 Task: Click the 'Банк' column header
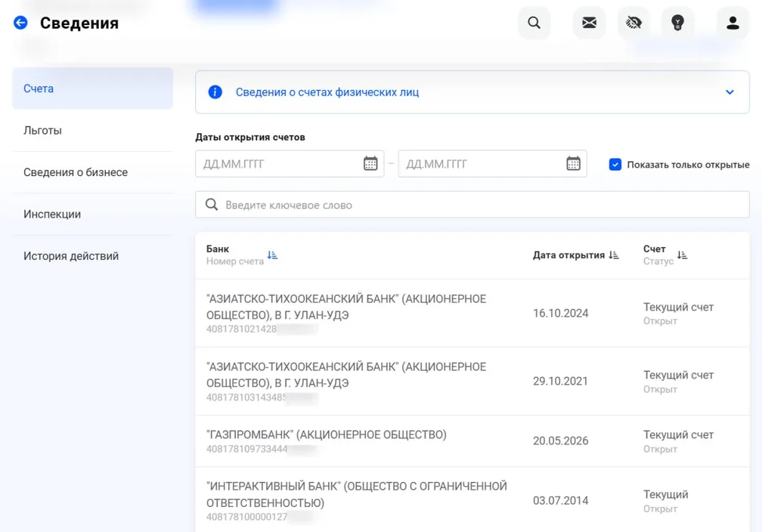217,249
